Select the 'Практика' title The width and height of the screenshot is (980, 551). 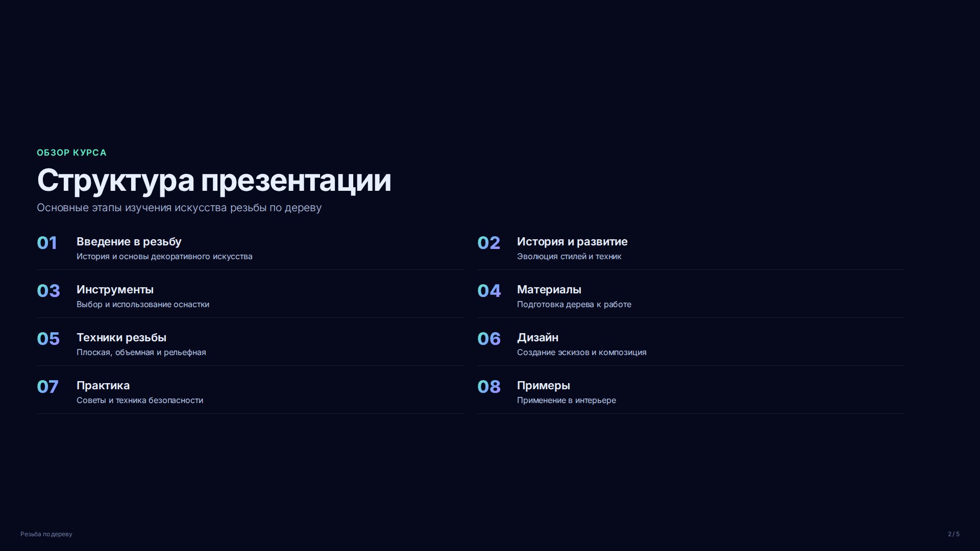[x=103, y=386]
